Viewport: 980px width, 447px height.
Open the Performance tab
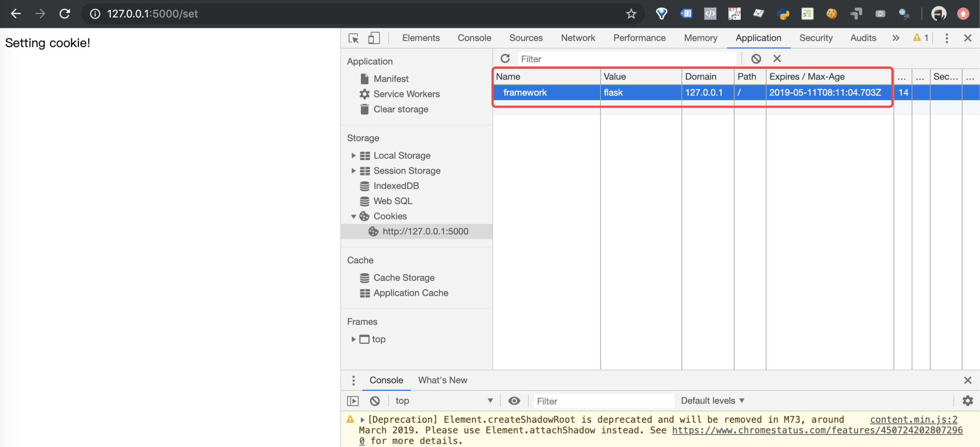639,38
